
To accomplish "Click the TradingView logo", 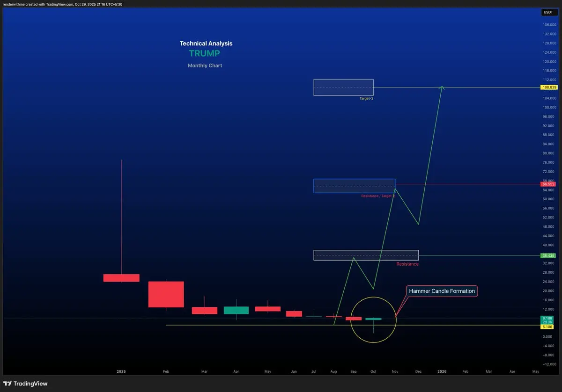I will tap(24, 384).
